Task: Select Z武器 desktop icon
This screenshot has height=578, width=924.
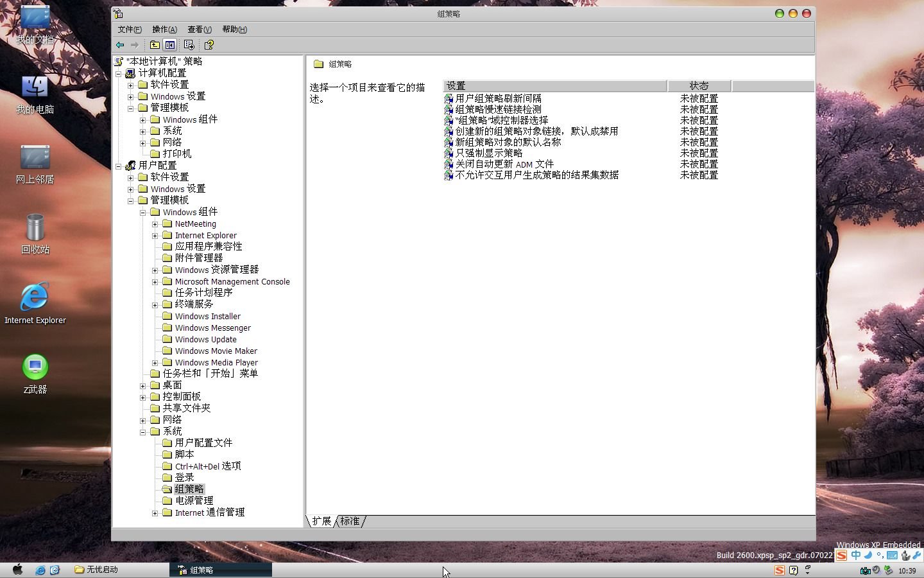Action: click(35, 374)
